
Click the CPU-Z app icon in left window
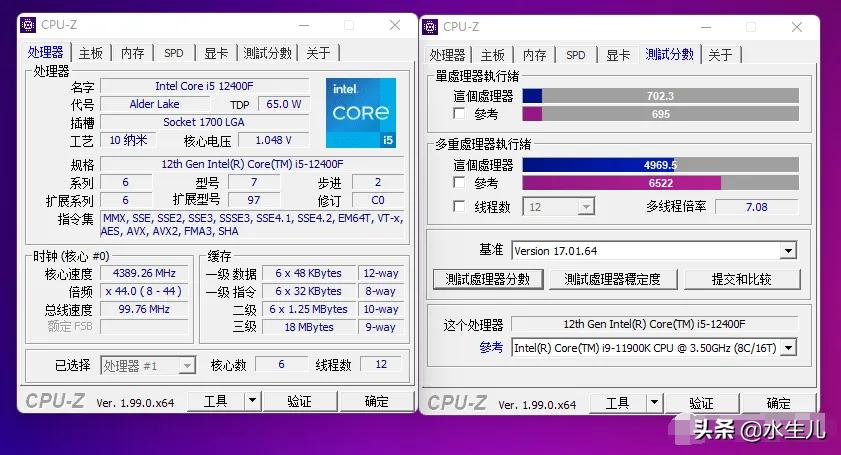coord(28,25)
